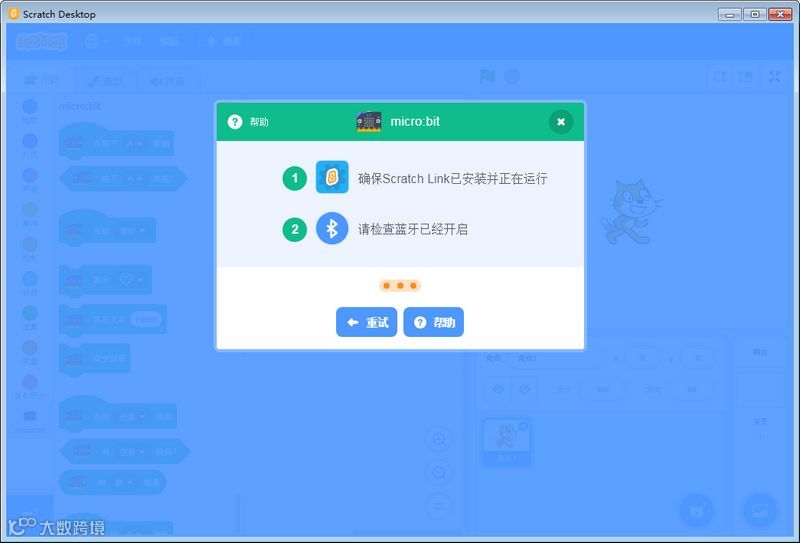800x543 pixels.
Task: Click the micro:bit board icon in the dialog header
Action: (x=369, y=121)
